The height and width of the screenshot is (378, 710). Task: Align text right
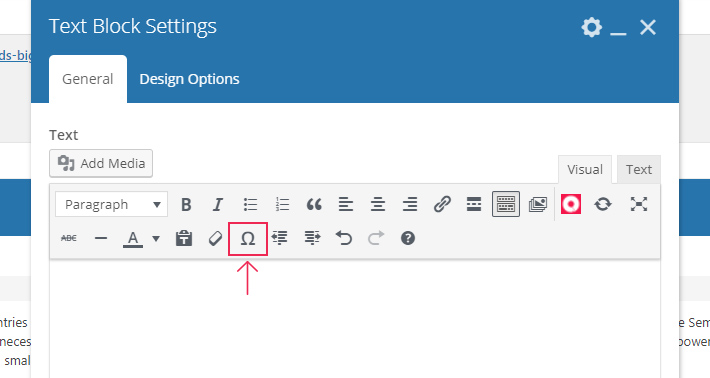pos(410,205)
